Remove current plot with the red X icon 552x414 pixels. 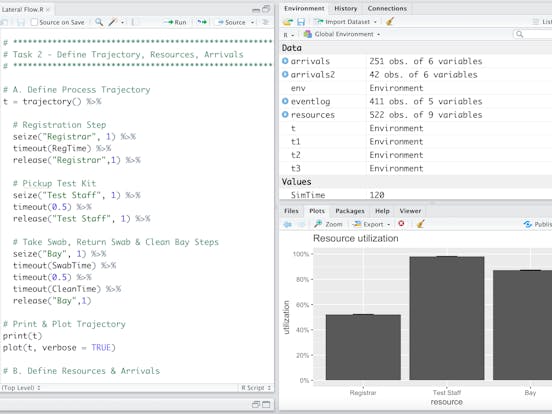[x=401, y=224]
